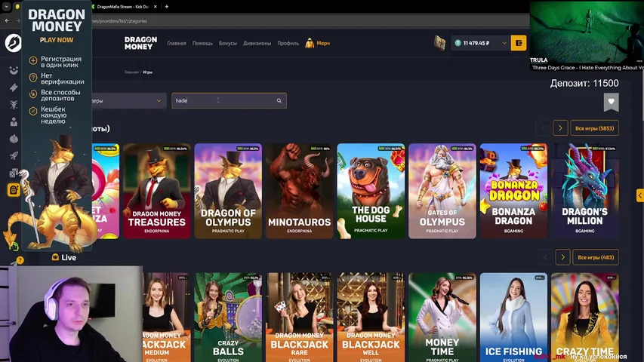Go to the Дивизионы menu item

pyautogui.click(x=257, y=44)
